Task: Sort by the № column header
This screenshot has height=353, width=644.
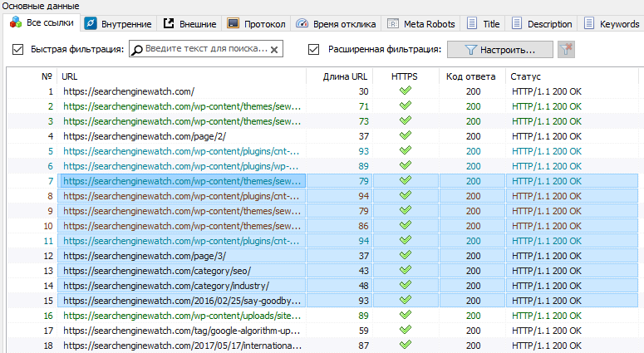Action: (47, 76)
